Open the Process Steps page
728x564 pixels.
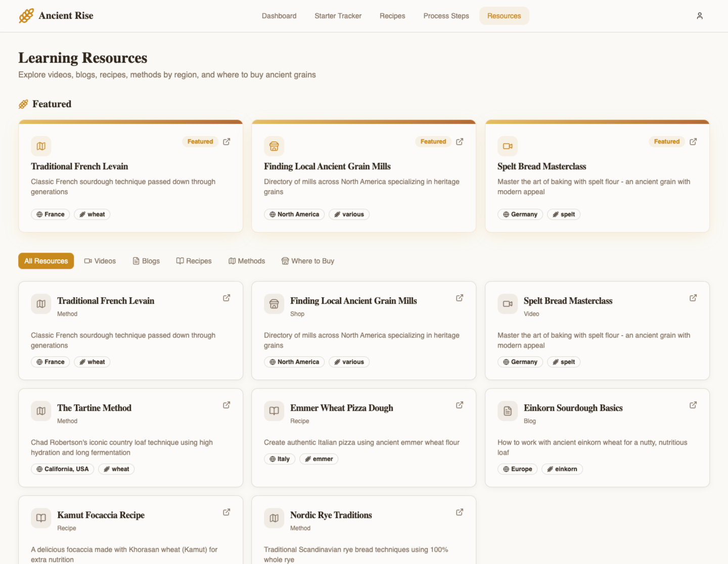446,16
